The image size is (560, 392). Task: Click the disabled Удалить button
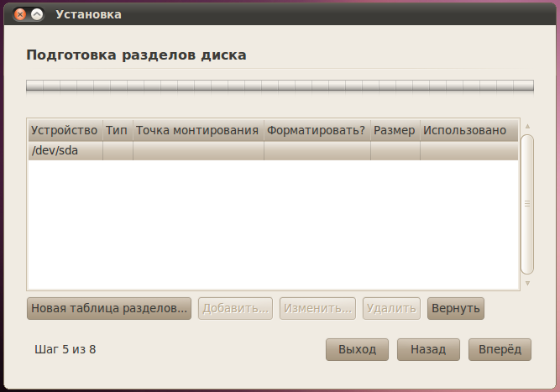click(391, 308)
